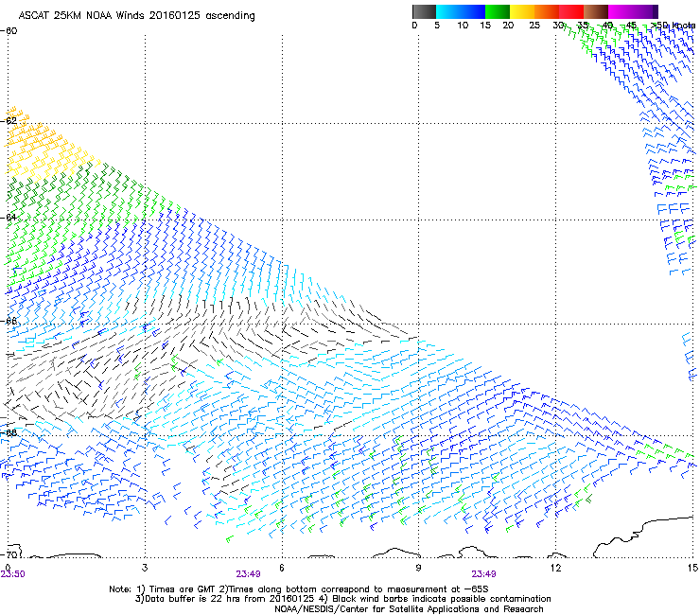This screenshot has height=615, width=700.
Task: Click the cyan-to-blue 5–15 knots legend segment
Action: pos(461,11)
